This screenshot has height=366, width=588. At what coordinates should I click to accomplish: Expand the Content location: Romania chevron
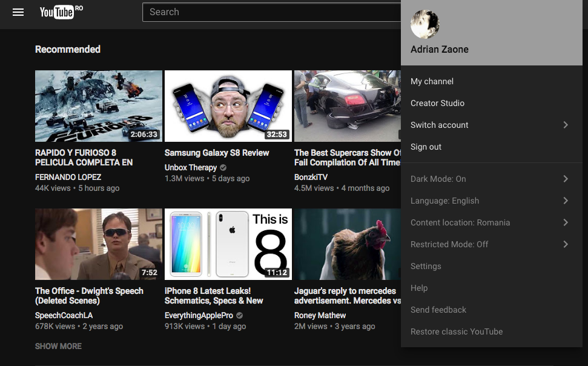566,222
